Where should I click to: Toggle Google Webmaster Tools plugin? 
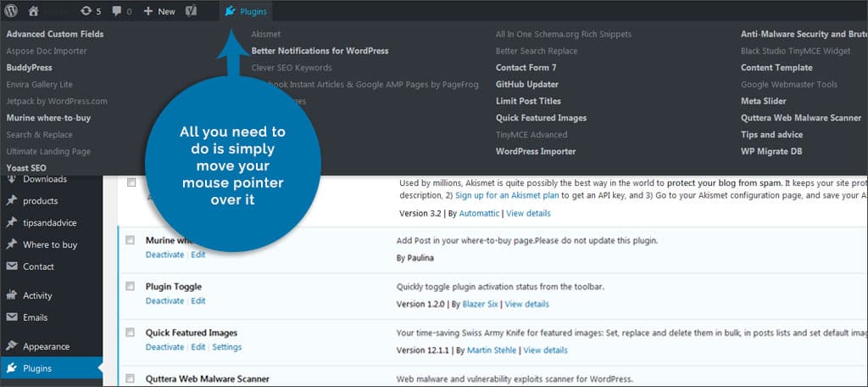tap(789, 84)
